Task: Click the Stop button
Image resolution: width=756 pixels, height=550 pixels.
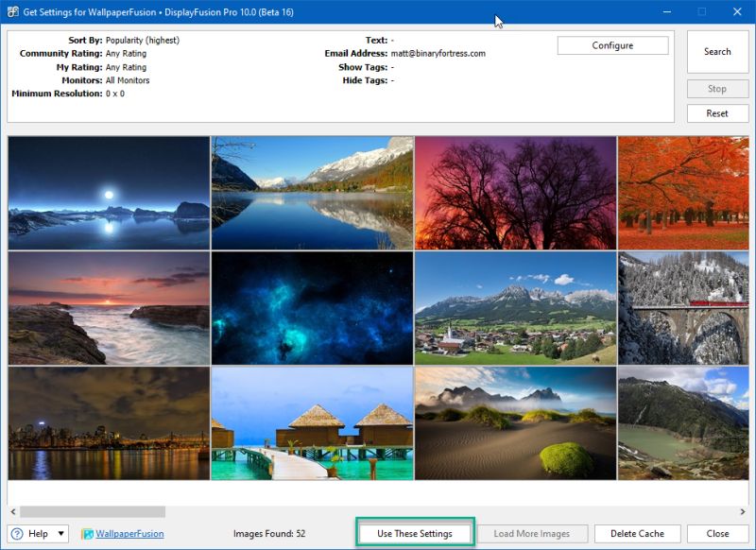Action: click(x=717, y=88)
